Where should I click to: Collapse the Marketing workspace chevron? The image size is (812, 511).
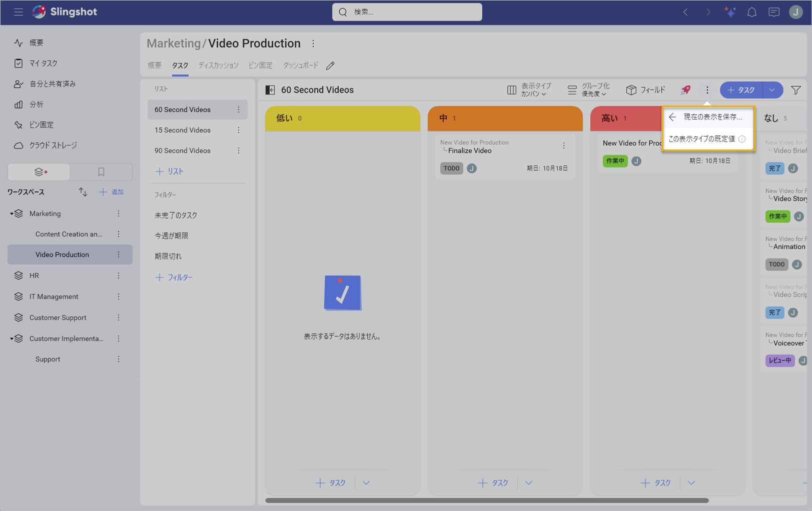tap(12, 213)
